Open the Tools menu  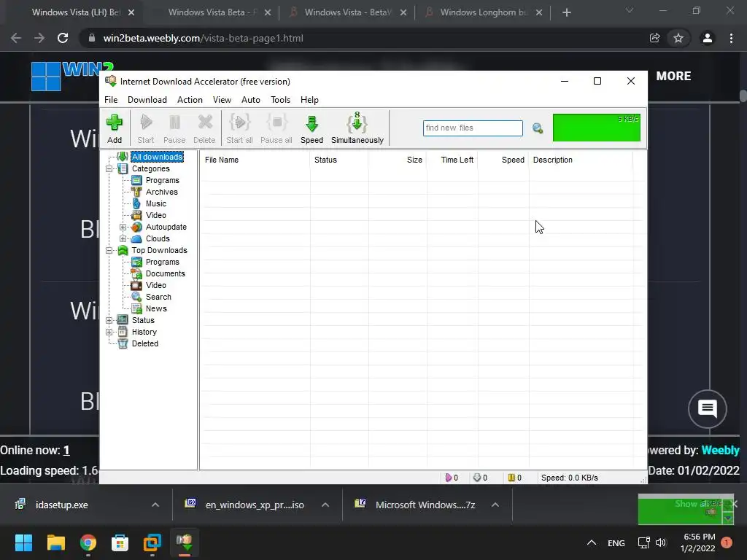tap(281, 100)
